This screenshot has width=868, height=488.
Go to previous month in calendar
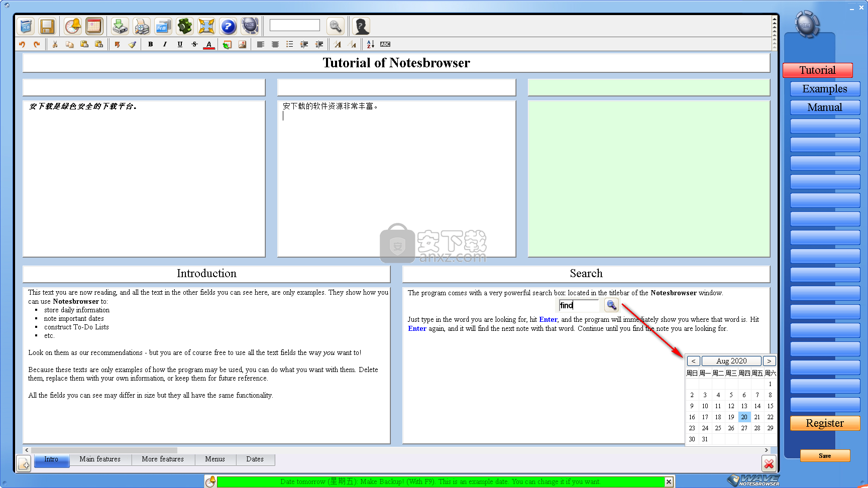[693, 361]
